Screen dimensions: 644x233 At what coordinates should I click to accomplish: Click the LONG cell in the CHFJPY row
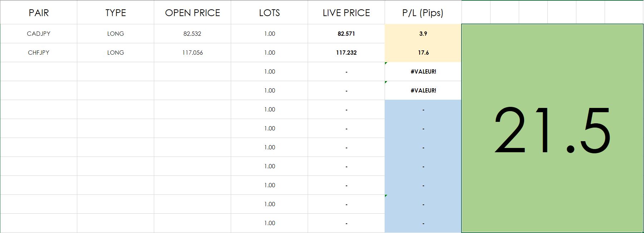tap(116, 53)
